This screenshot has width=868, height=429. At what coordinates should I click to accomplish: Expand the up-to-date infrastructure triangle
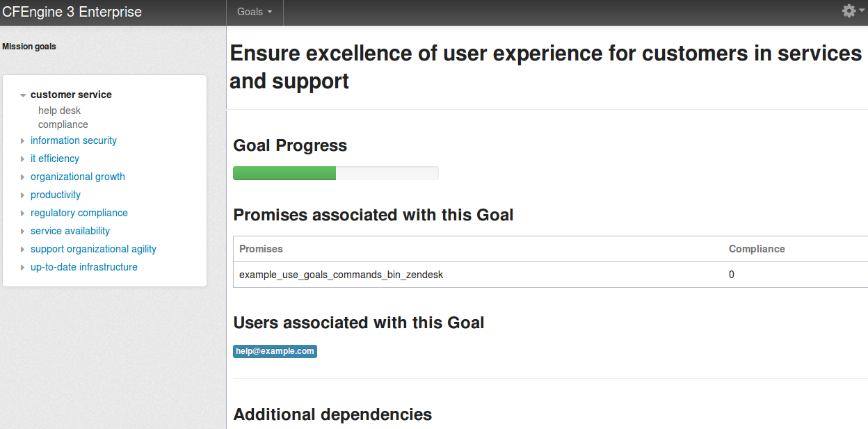pos(23,268)
